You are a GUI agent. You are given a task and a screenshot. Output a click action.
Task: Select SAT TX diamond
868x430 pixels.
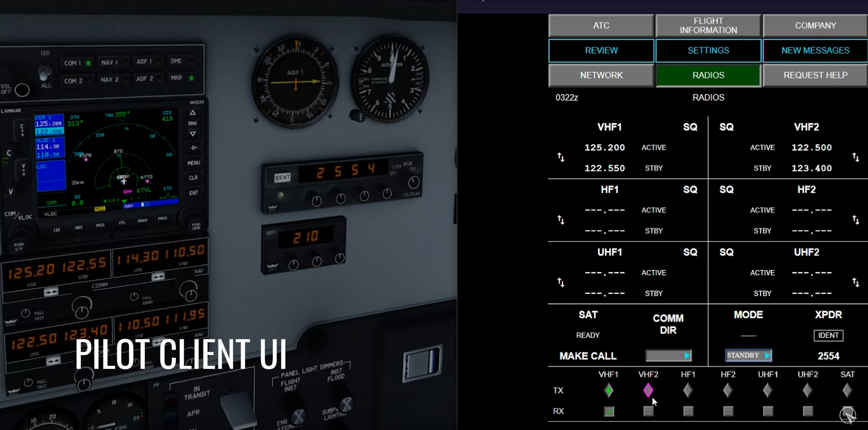[x=847, y=390]
